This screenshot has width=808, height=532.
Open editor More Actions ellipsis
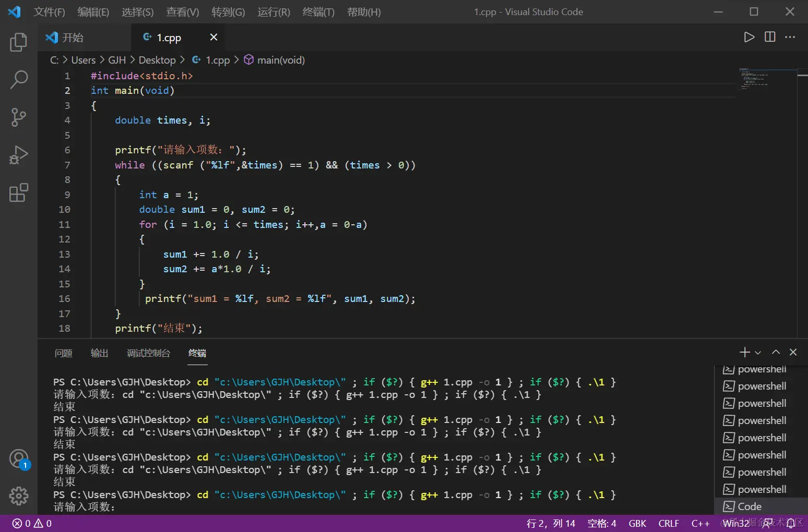[790, 37]
